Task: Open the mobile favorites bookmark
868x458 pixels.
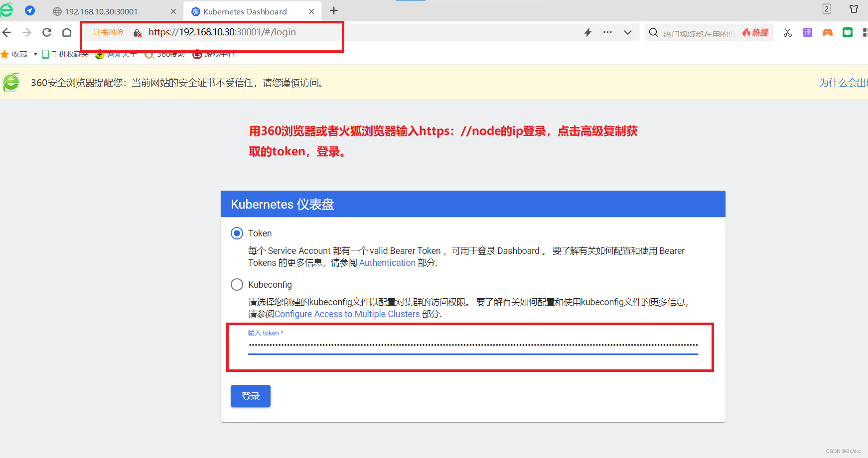Action: point(65,54)
